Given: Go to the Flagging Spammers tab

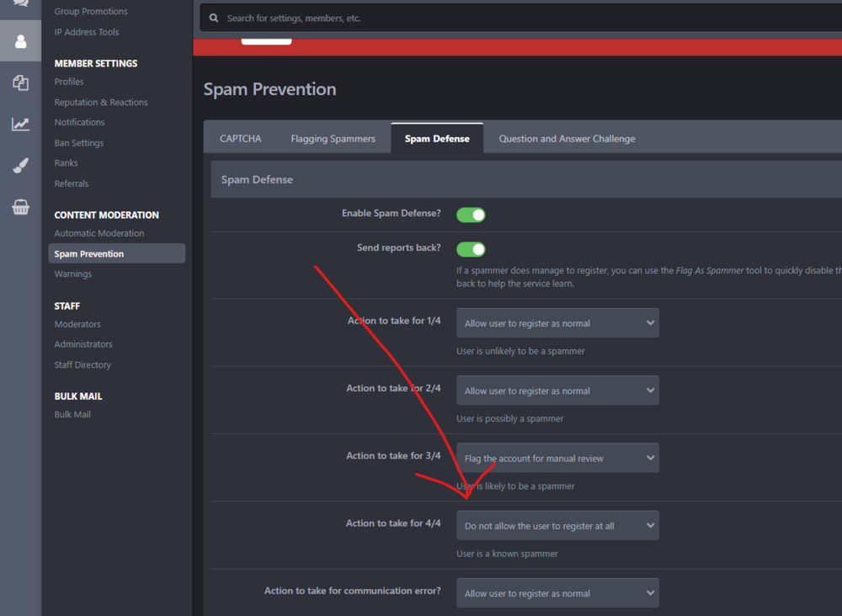Looking at the screenshot, I should tap(333, 139).
